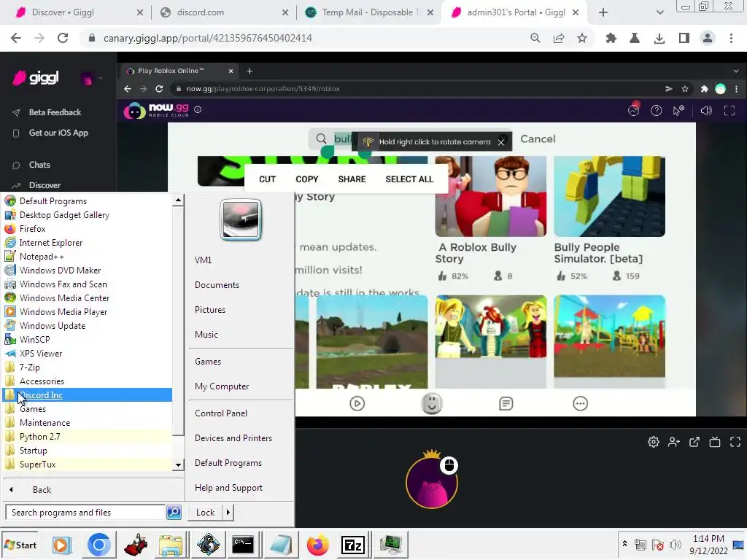Image resolution: width=747 pixels, height=560 pixels.
Task: Expand the Accessories folder in Start menu
Action: 88,381
